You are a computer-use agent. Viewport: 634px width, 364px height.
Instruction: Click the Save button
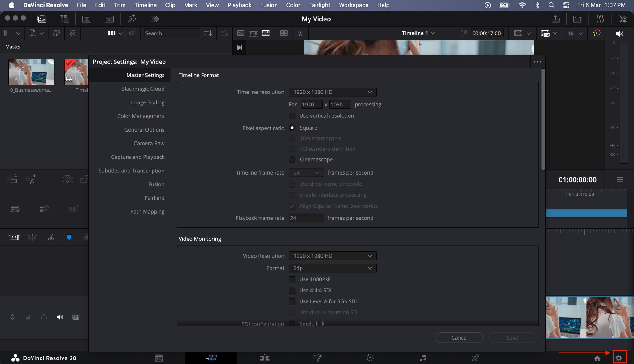(512, 337)
